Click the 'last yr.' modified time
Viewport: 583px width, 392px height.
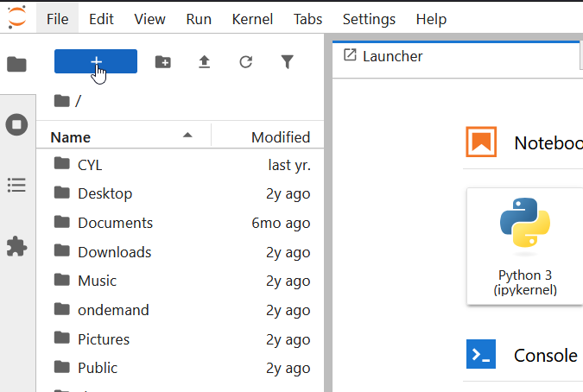coord(289,165)
